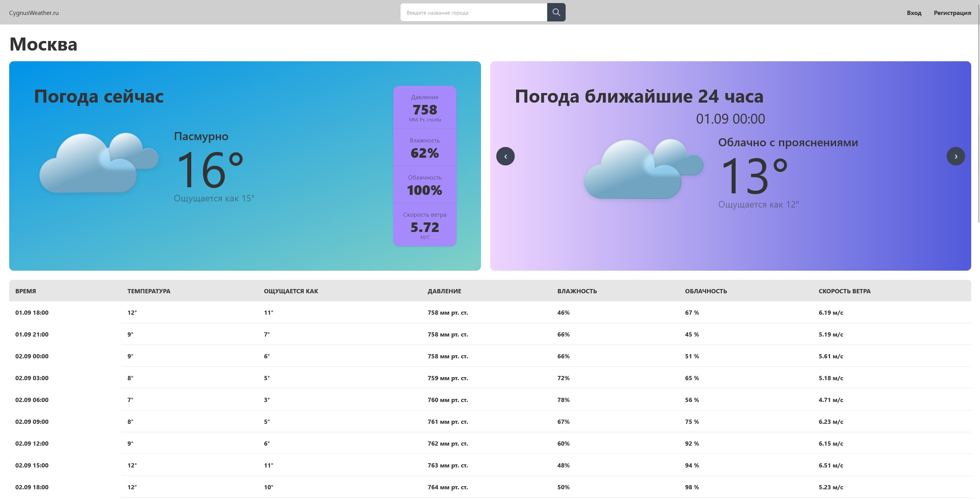Click the ВРЕМЯ column header
The height and width of the screenshot is (500, 980).
click(26, 291)
